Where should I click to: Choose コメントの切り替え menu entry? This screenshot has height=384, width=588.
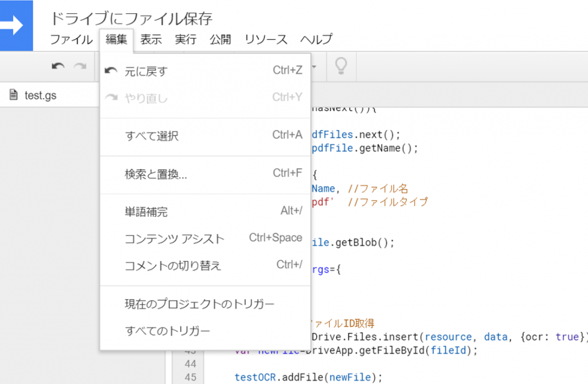point(206,266)
